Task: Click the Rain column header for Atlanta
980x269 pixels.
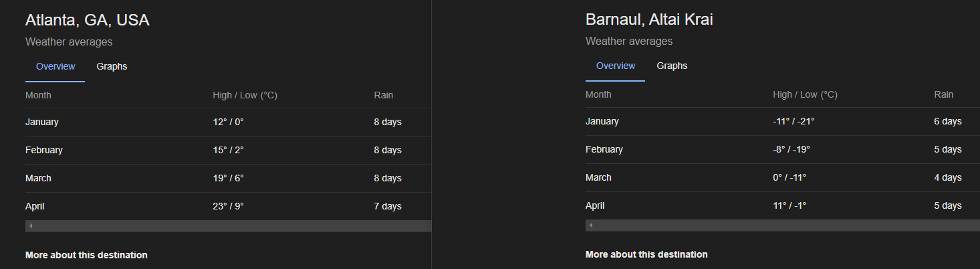Action: (384, 95)
